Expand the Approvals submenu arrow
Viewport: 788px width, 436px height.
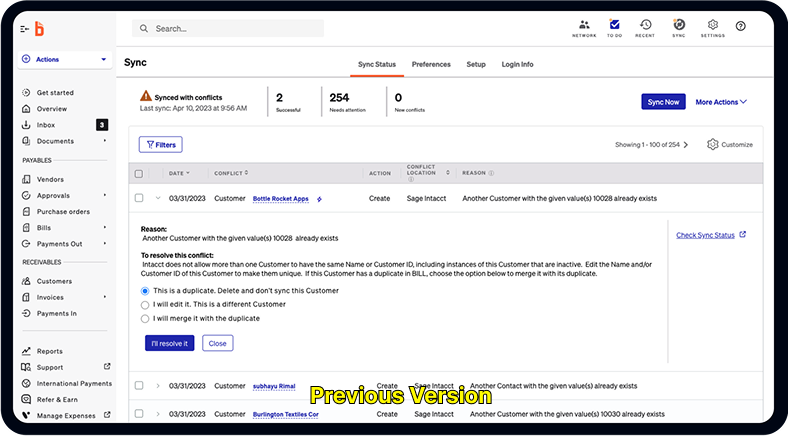click(x=105, y=195)
